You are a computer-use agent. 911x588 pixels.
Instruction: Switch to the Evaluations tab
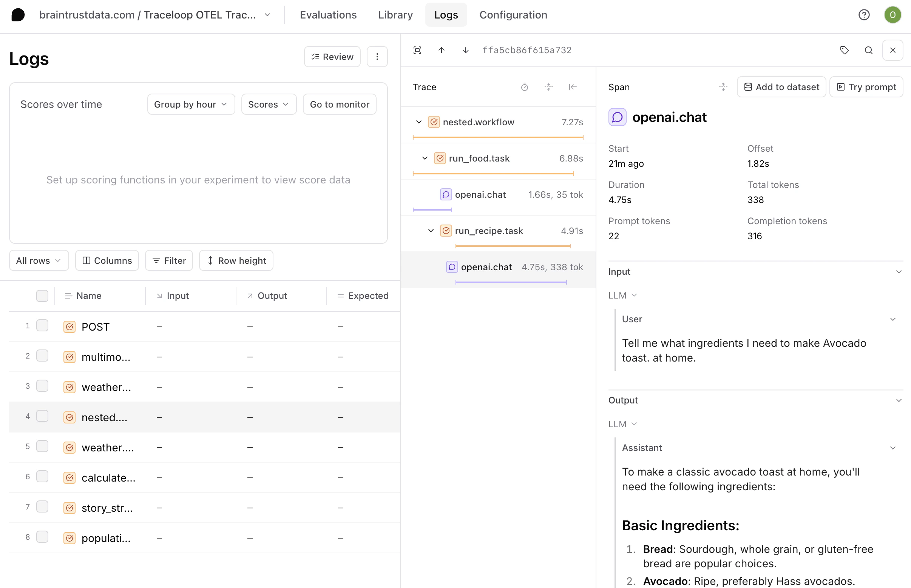point(328,15)
